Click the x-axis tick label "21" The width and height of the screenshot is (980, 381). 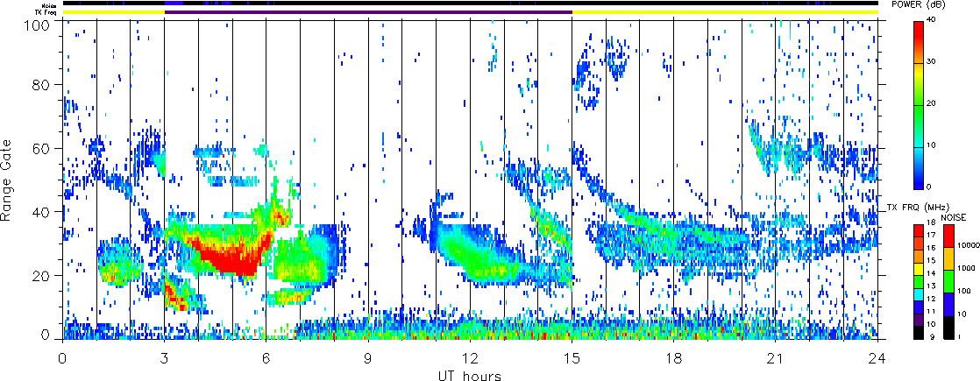click(776, 358)
